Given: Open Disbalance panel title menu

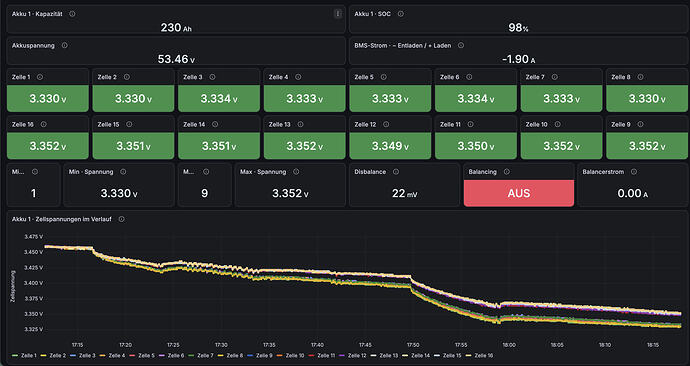Looking at the screenshot, I should pos(370,172).
